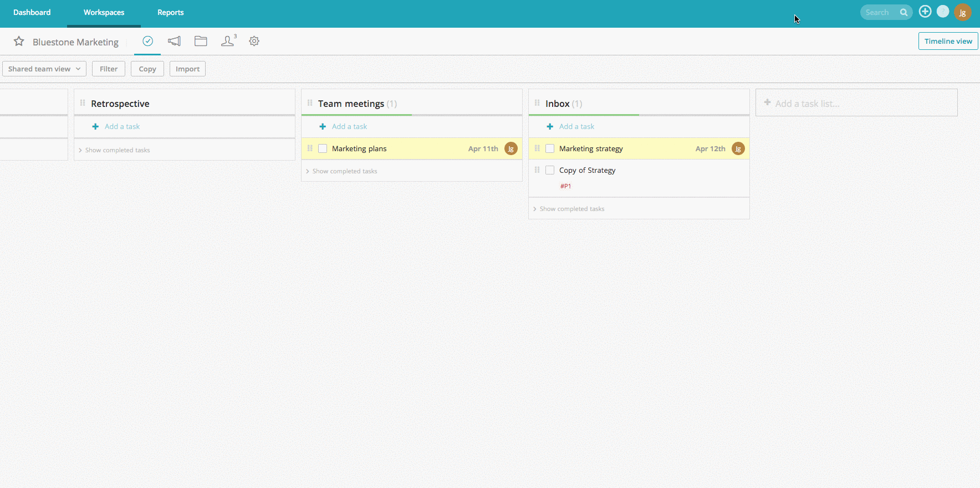Click the search magnifier icon
The width and height of the screenshot is (980, 488).
[x=904, y=12]
